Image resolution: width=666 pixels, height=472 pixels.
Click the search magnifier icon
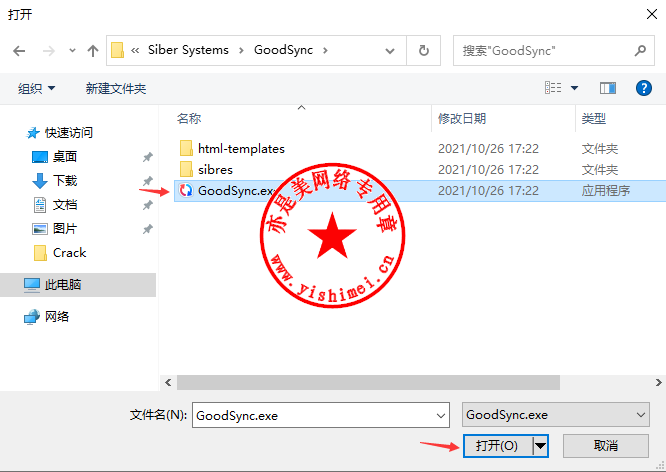tap(640, 51)
